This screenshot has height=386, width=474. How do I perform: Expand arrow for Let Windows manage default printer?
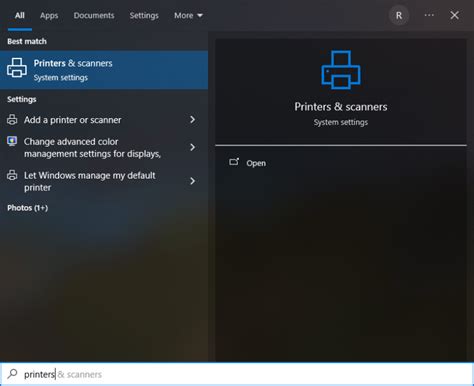[192, 181]
